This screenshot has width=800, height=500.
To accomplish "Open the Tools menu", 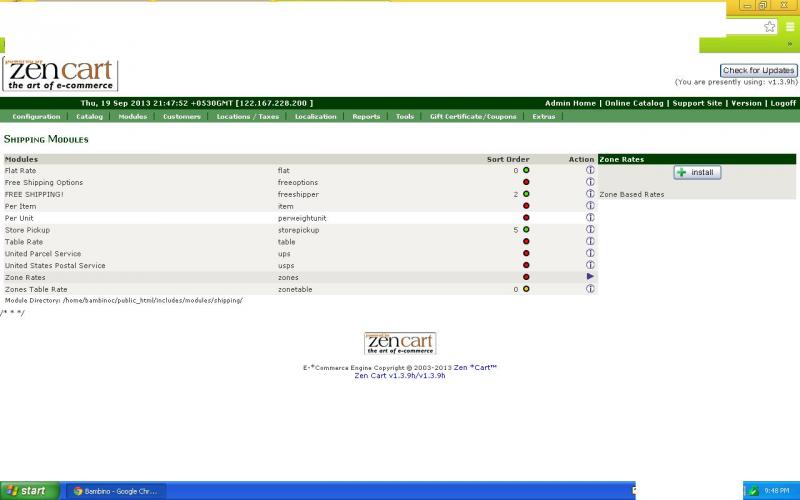I will tap(405, 116).
